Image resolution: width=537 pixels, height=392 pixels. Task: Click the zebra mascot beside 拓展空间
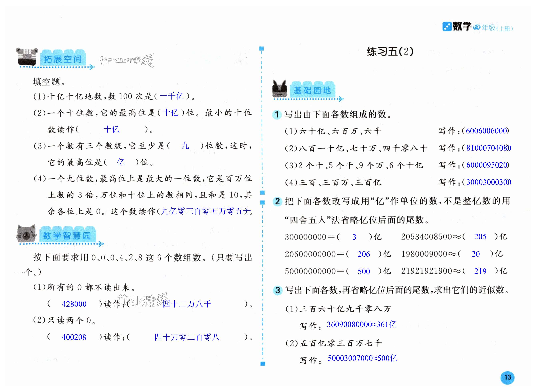(x=27, y=57)
